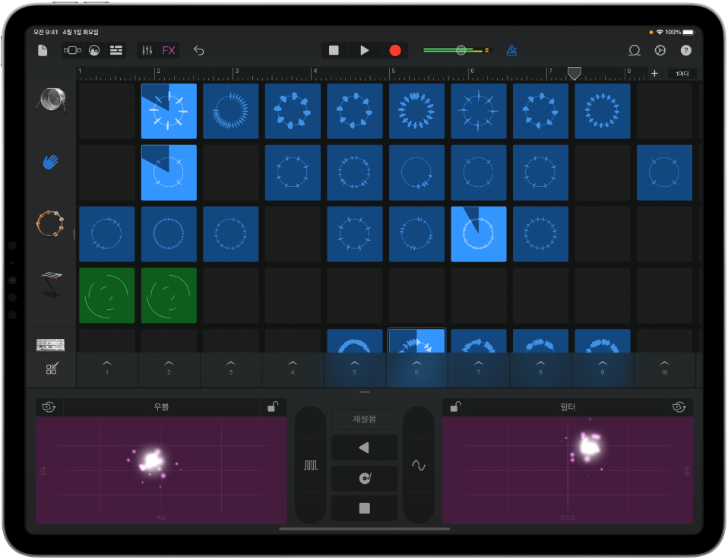The image size is (728, 560).
Task: Open the browser view button in the toolbar
Action: coord(72,50)
